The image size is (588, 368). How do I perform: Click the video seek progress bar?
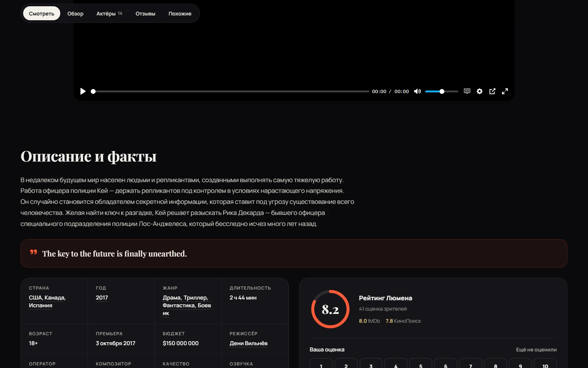pyautogui.click(x=230, y=91)
